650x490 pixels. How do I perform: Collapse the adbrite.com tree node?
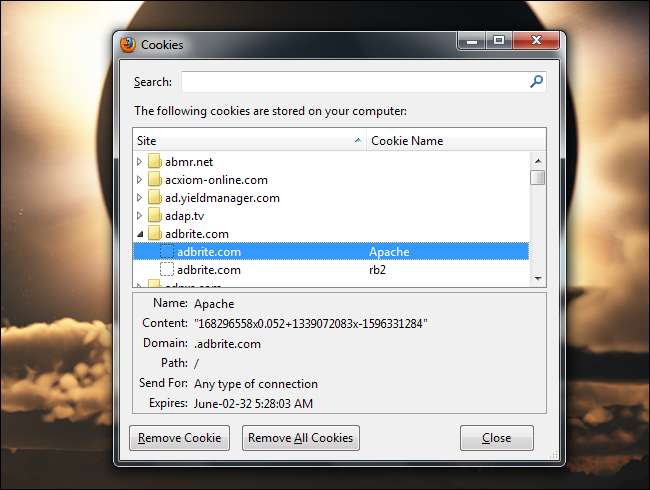[x=140, y=234]
